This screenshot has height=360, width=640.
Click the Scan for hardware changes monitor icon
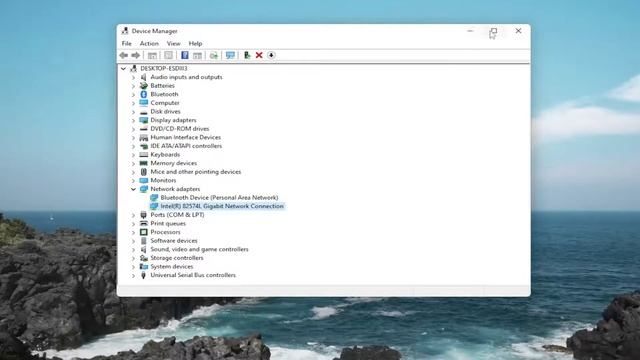pos(230,55)
